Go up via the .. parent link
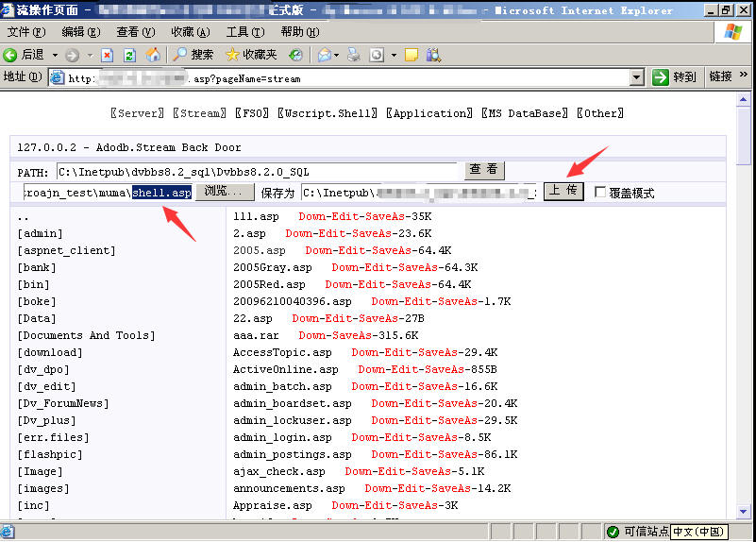Image resolution: width=756 pixels, height=542 pixels. (x=23, y=217)
